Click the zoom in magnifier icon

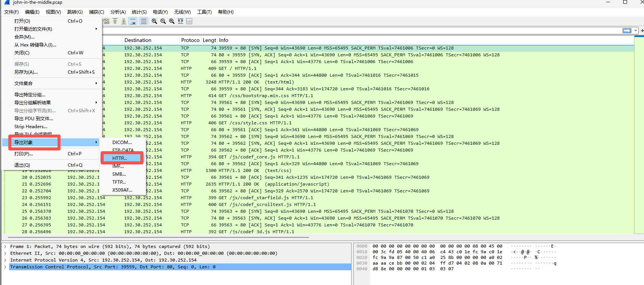click(x=154, y=21)
